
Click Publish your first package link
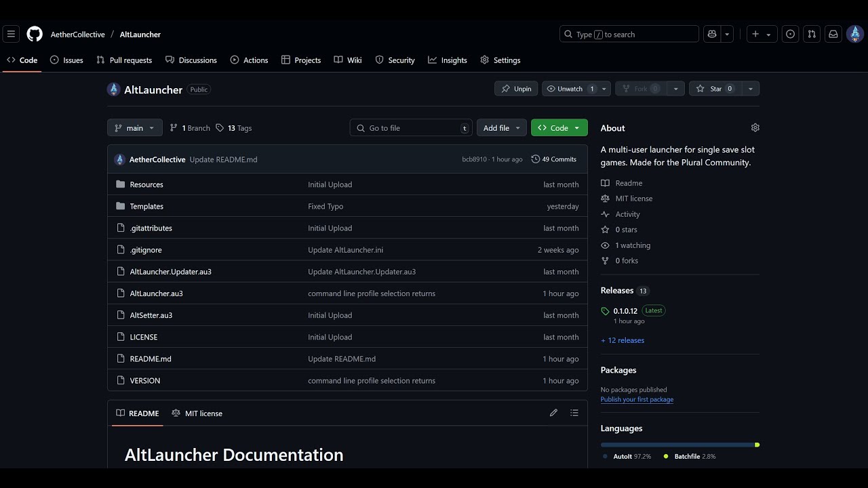click(x=637, y=399)
